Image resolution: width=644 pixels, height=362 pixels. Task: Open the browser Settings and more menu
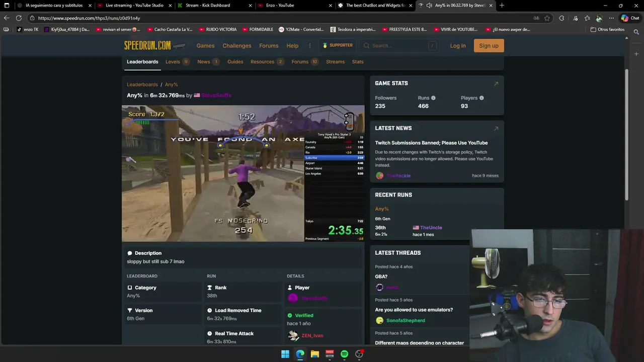(x=611, y=18)
